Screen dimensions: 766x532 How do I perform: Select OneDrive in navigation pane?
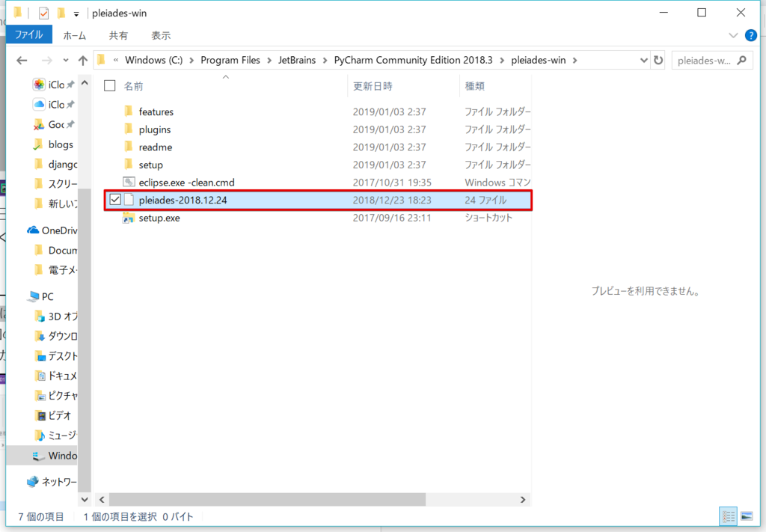tap(52, 230)
